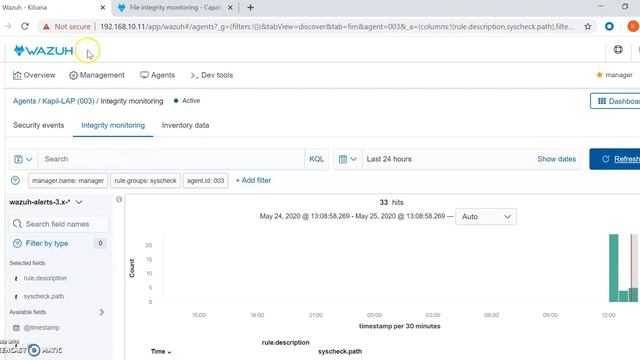Click the rule.description column header

285,342
